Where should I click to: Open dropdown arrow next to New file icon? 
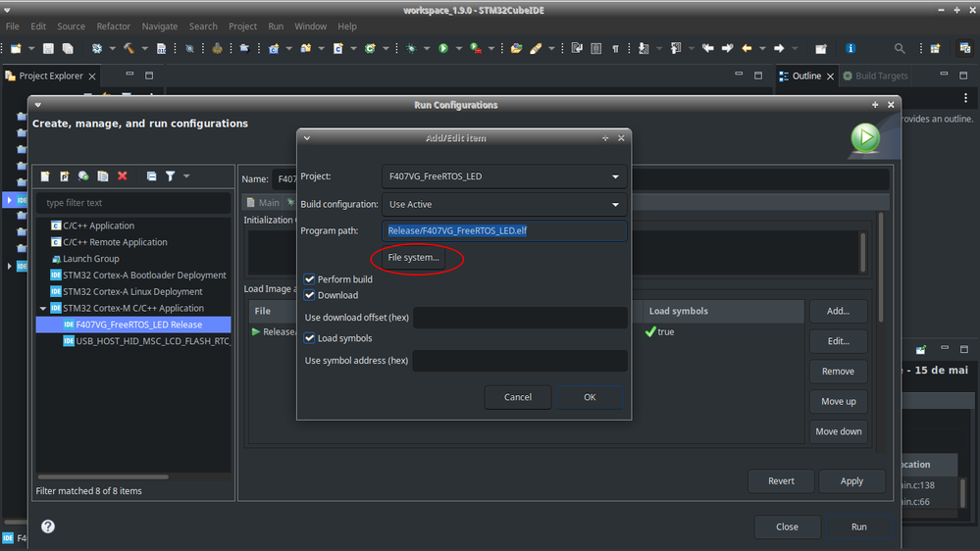click(x=31, y=49)
